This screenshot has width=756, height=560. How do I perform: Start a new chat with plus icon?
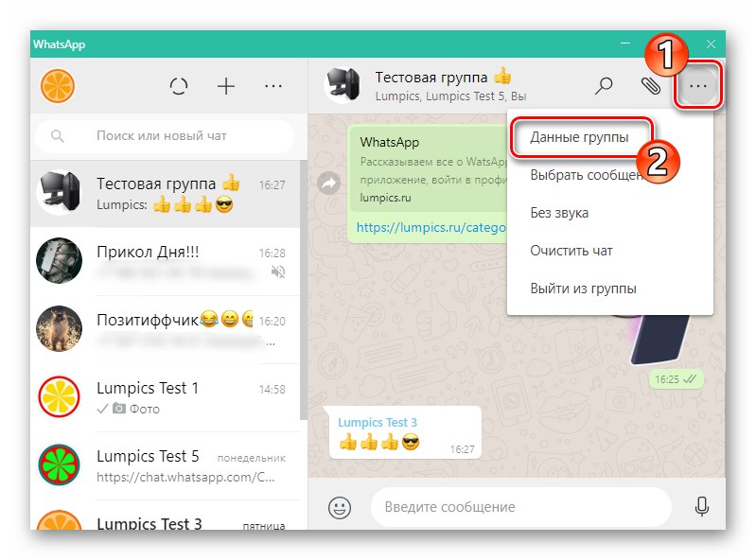click(225, 87)
